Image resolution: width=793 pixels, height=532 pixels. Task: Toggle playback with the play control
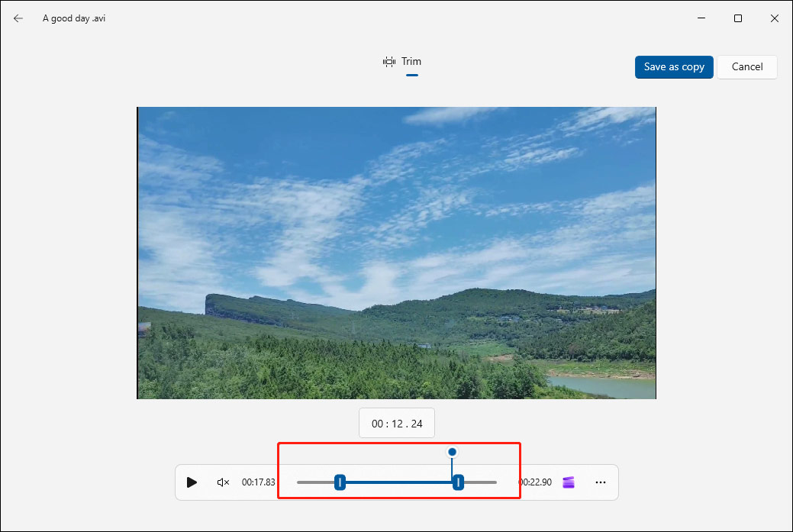(x=192, y=482)
